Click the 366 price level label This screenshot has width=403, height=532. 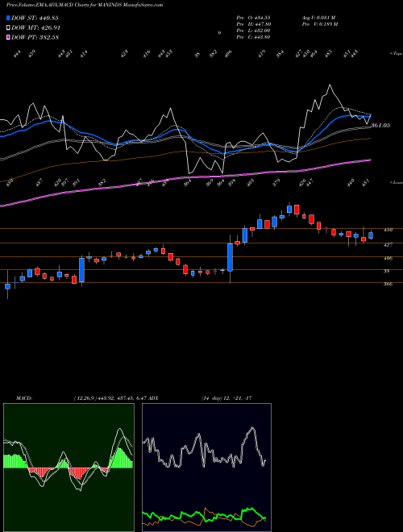(388, 284)
